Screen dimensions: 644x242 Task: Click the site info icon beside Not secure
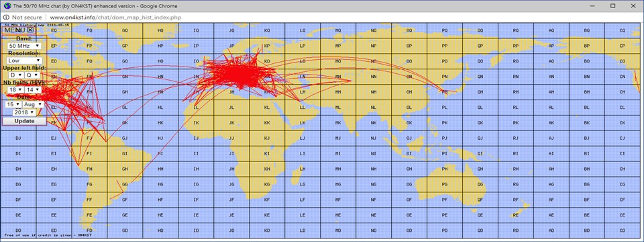(6, 17)
